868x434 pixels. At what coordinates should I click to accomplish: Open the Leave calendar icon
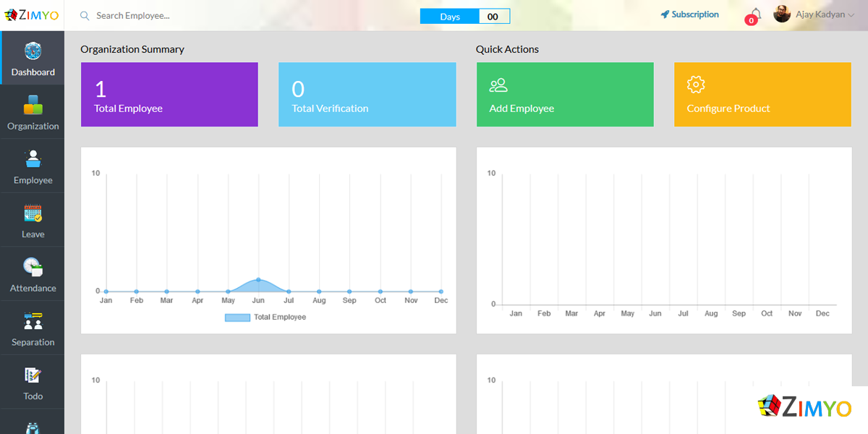tap(33, 213)
